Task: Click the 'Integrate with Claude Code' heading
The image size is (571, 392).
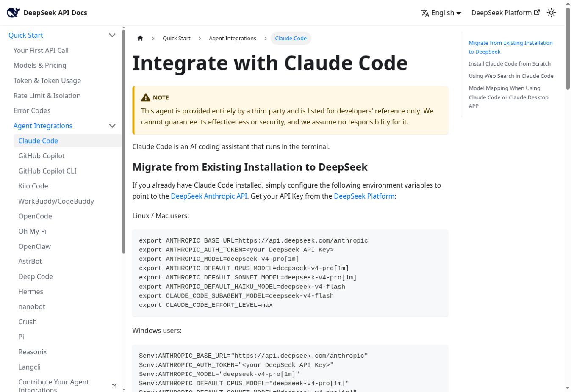Action: (270, 63)
